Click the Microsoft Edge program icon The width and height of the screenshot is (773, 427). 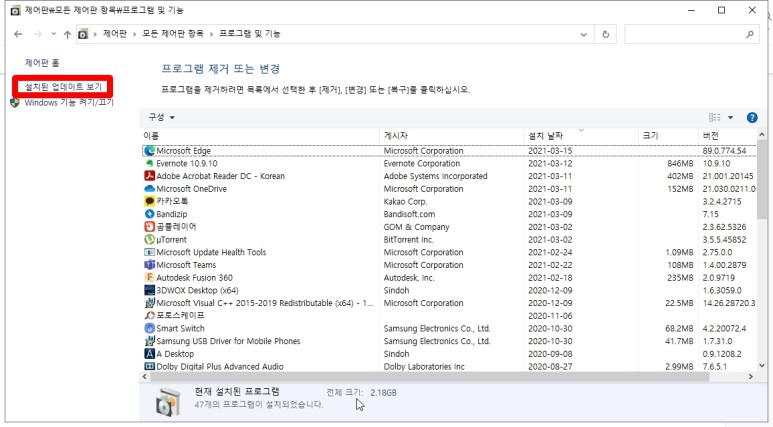[x=149, y=151]
